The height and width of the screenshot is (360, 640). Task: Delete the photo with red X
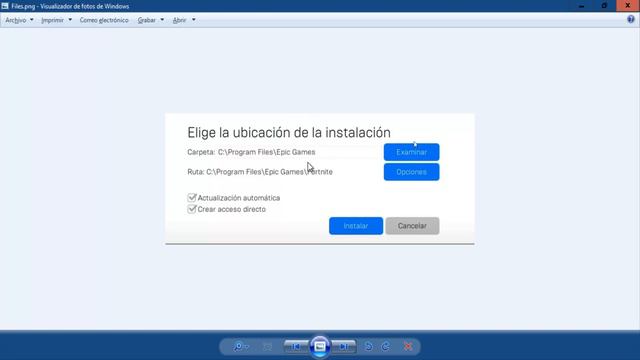408,347
